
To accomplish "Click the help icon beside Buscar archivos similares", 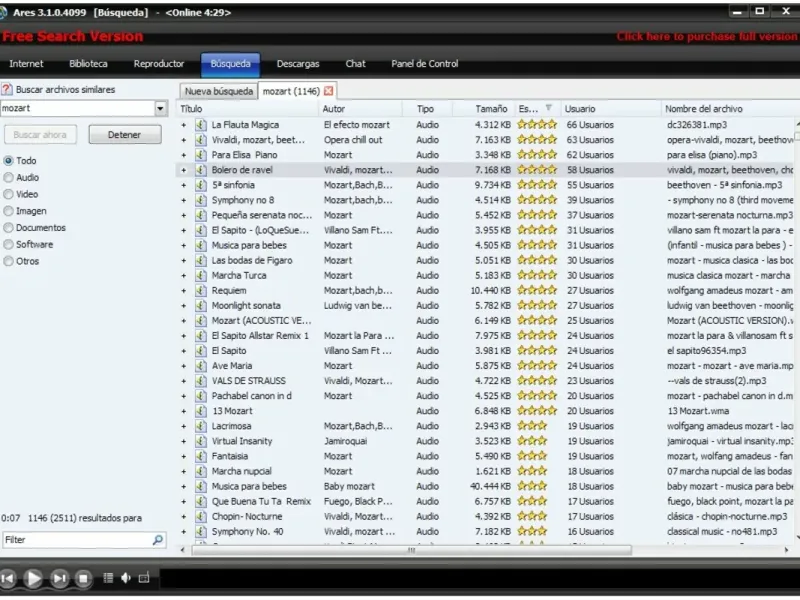I will coord(7,89).
